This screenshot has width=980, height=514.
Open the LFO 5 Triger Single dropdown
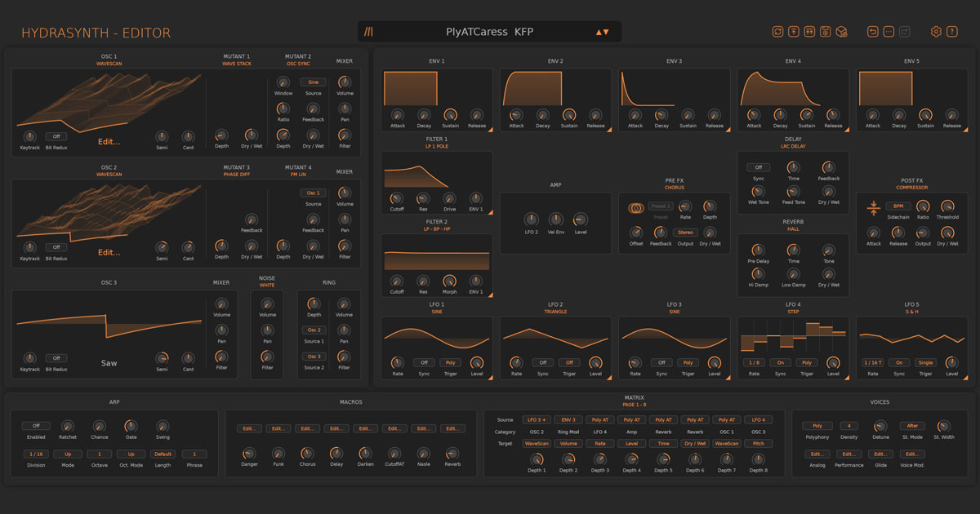[925, 362]
